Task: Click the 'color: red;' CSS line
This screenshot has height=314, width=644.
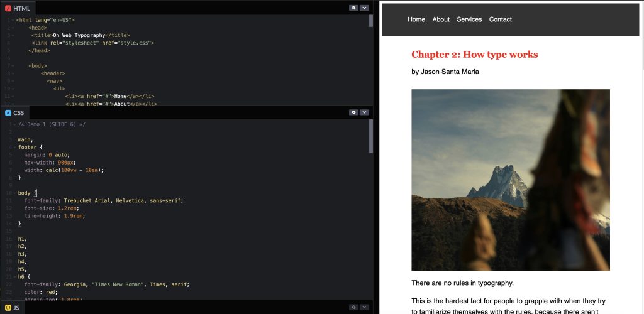Action: [41, 292]
